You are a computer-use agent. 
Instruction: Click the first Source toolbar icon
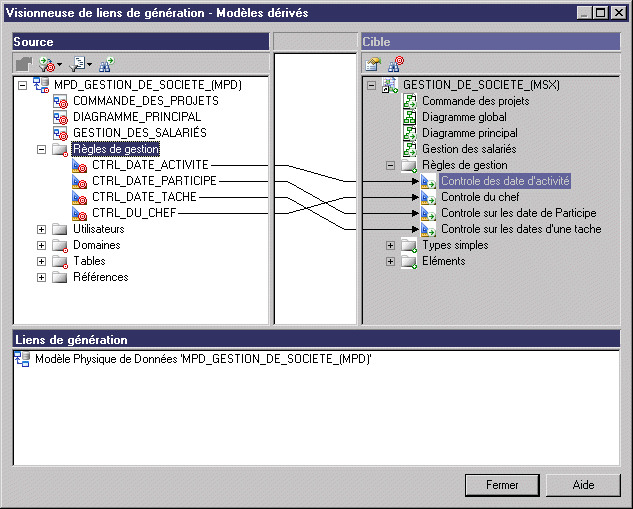tap(25, 64)
